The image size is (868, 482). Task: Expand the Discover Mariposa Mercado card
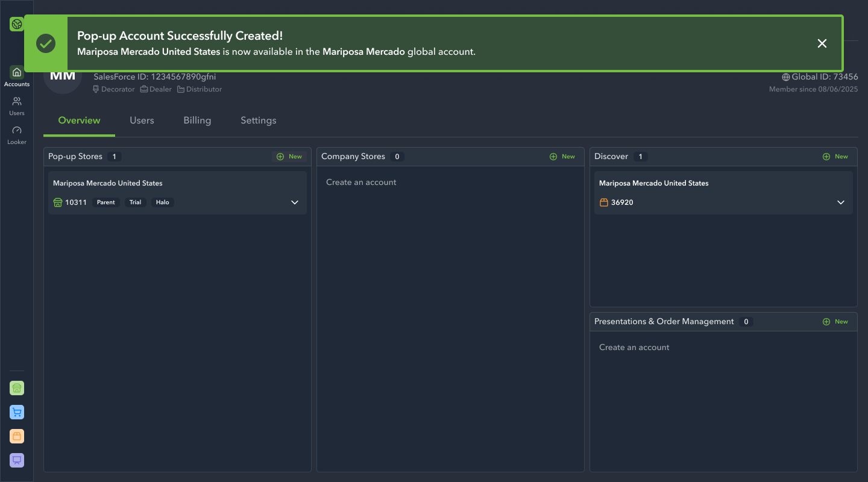click(841, 202)
